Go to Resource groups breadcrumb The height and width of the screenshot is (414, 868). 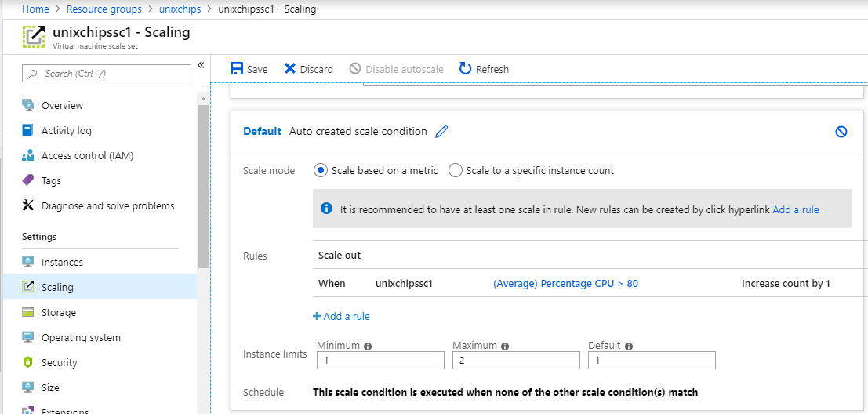pos(104,9)
